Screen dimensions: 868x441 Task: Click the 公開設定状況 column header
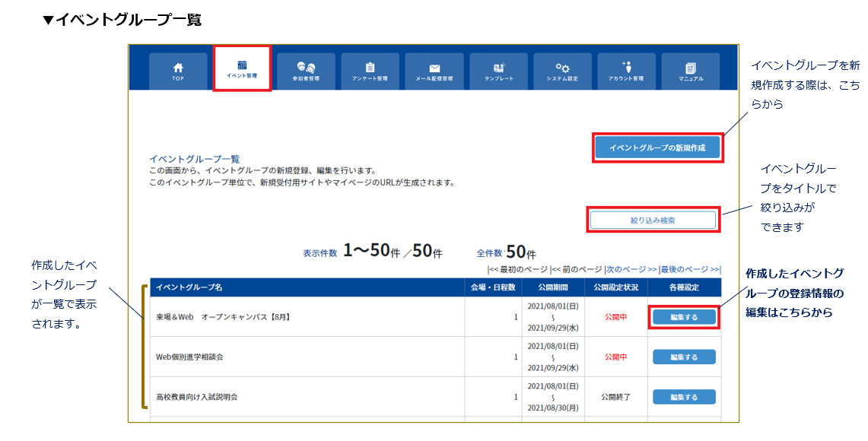(615, 287)
